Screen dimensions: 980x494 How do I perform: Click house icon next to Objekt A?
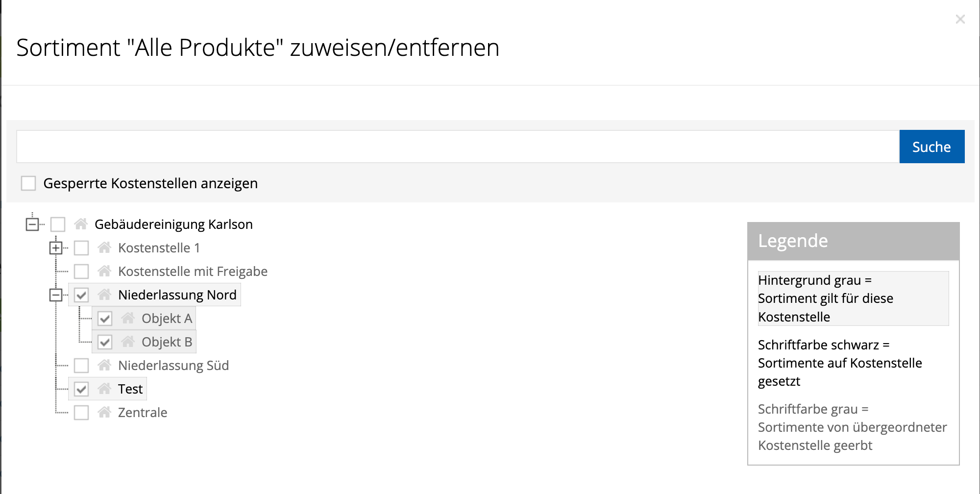pos(128,318)
